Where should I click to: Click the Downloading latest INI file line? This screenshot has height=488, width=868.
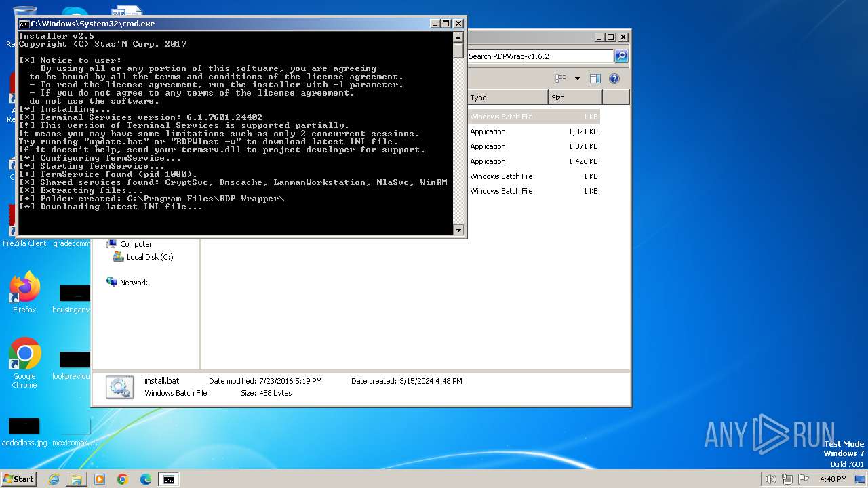111,207
